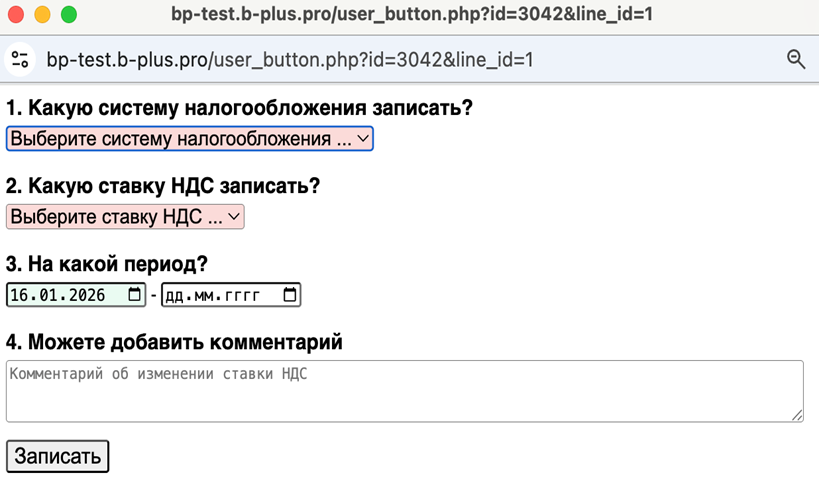Open the 'Выберите систему налогообложения' dropdown

pos(190,139)
